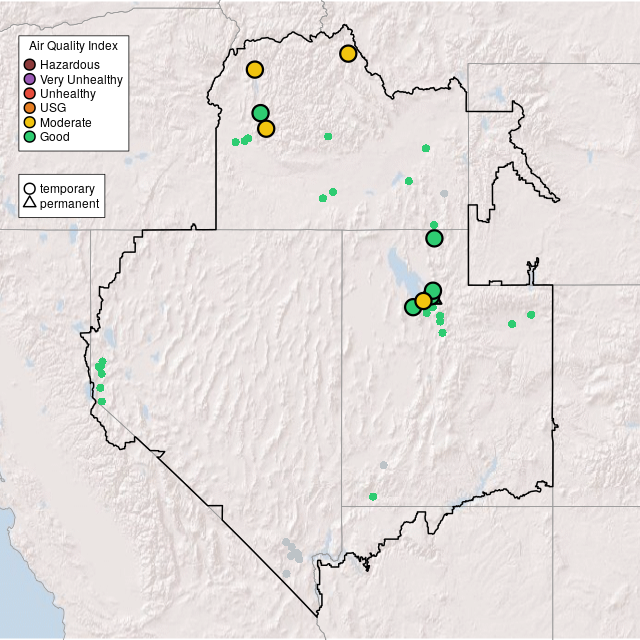Image resolution: width=640 pixels, height=640 pixels.
Task: Select the small gray dot above the southern green dot
Action: (383, 465)
